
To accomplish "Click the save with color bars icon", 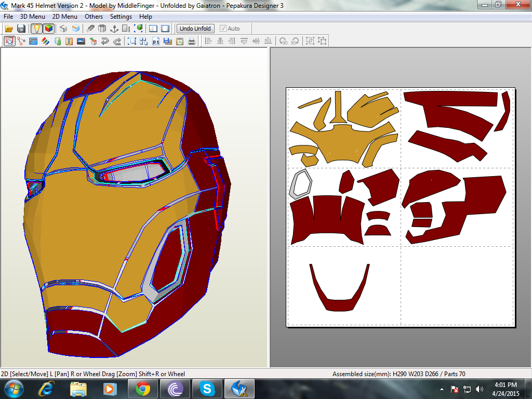I will point(168,42).
